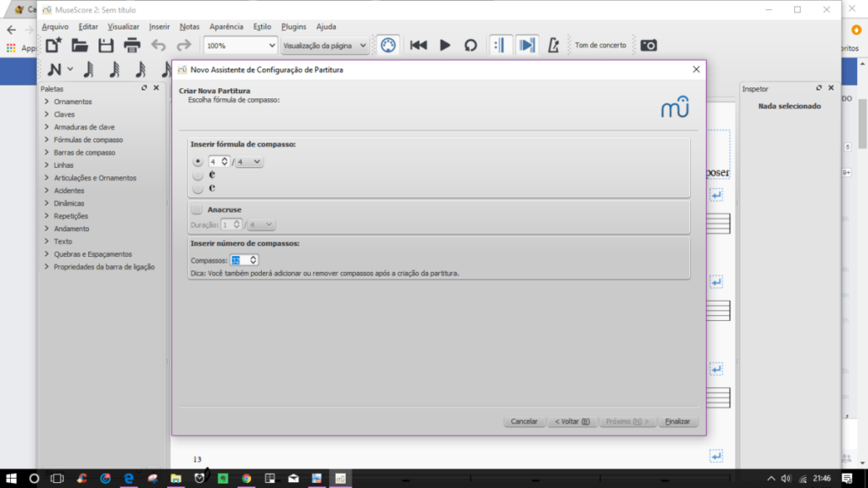Image resolution: width=868 pixels, height=488 pixels.
Task: Toggle loop playback icon
Action: point(470,45)
